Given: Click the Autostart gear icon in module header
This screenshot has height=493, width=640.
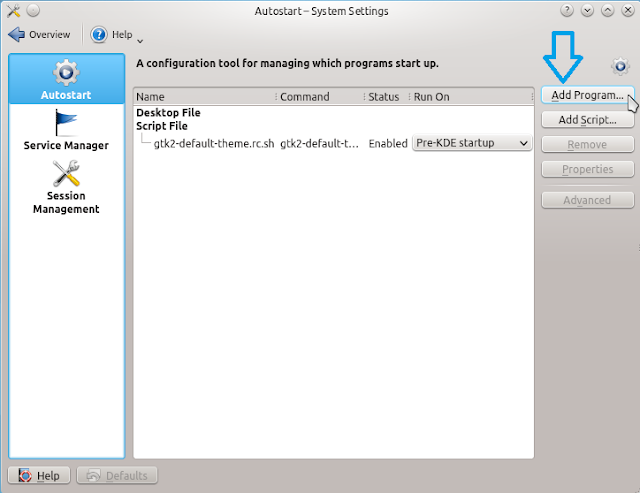Looking at the screenshot, I should tap(620, 66).
